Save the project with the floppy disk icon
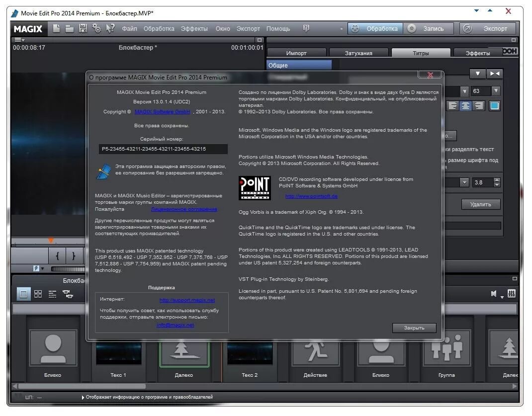This screenshot has height=416, width=532. tap(83, 28)
